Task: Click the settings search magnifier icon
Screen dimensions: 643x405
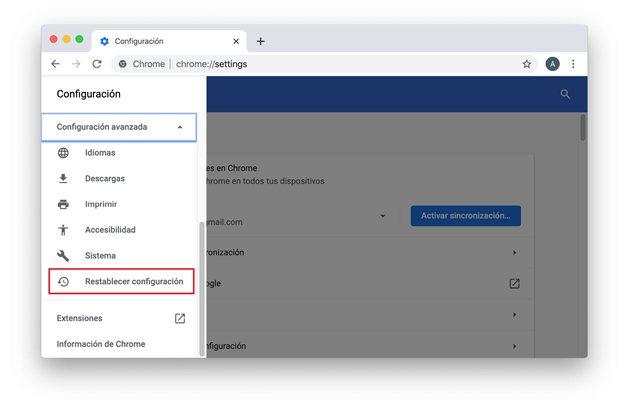Action: pos(565,94)
